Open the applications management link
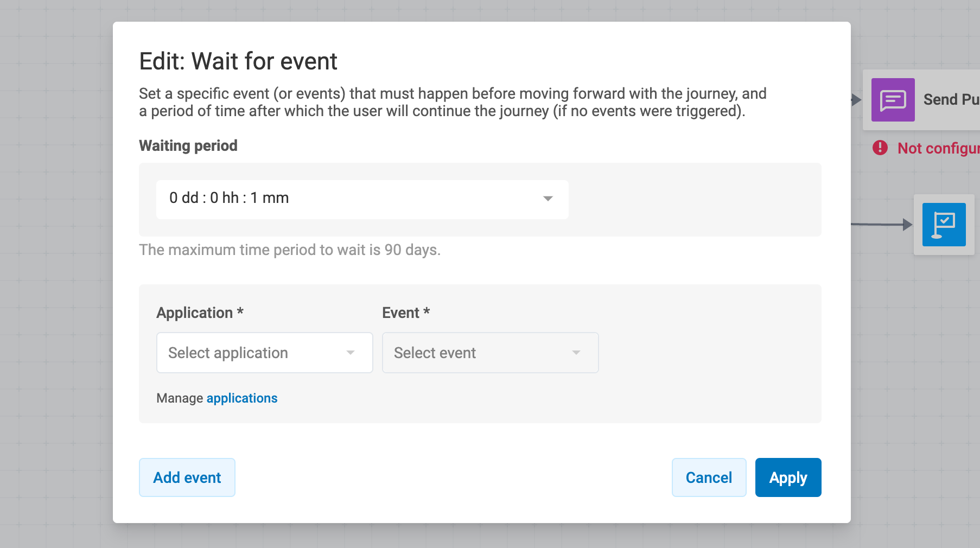Image resolution: width=980 pixels, height=548 pixels. (x=242, y=398)
